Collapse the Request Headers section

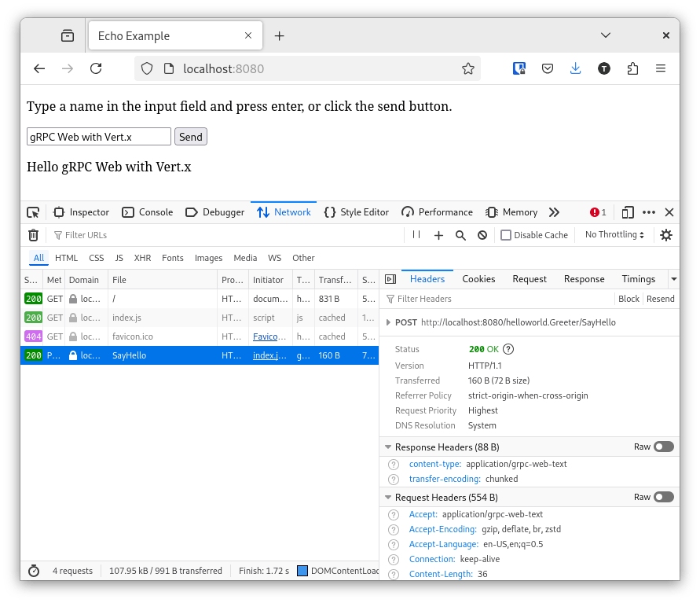[x=388, y=497]
